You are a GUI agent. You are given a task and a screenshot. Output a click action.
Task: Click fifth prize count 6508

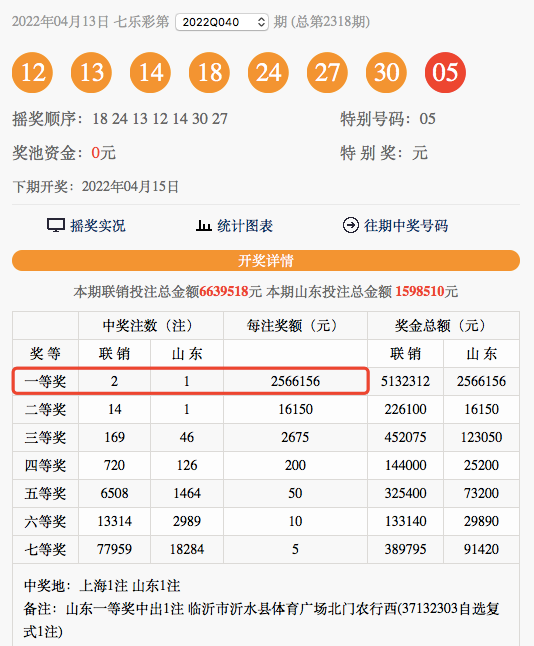tap(114, 493)
